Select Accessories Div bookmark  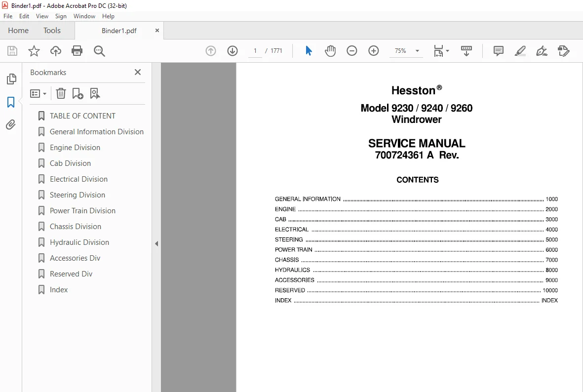pyautogui.click(x=75, y=258)
